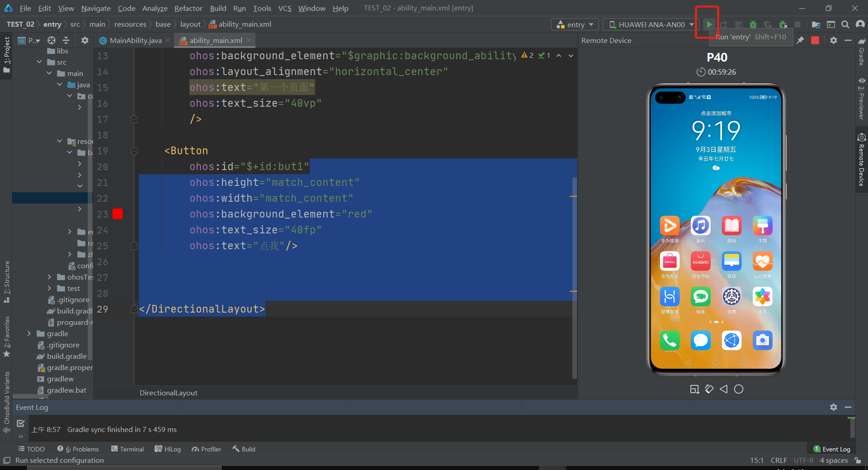Toggle the Gradle side panel
Image resolution: width=868 pixels, height=470 pixels.
pyautogui.click(x=862, y=52)
